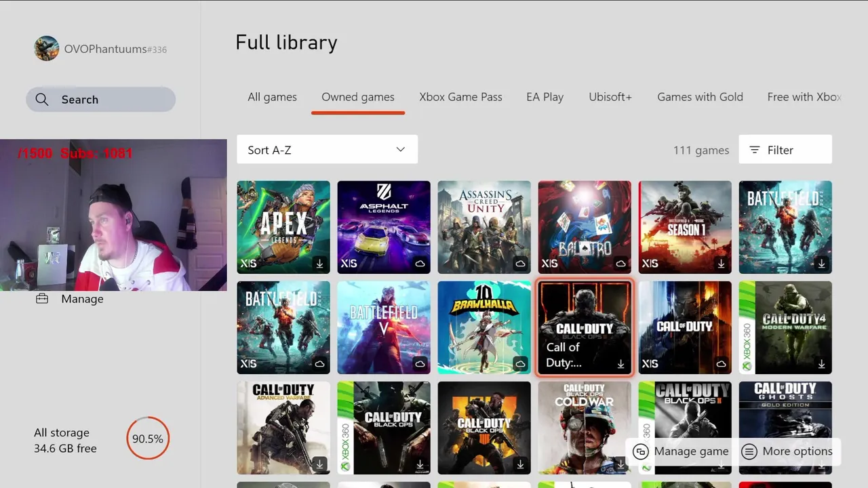Select the 111 games count text
The width and height of the screenshot is (868, 488).
[x=701, y=150]
